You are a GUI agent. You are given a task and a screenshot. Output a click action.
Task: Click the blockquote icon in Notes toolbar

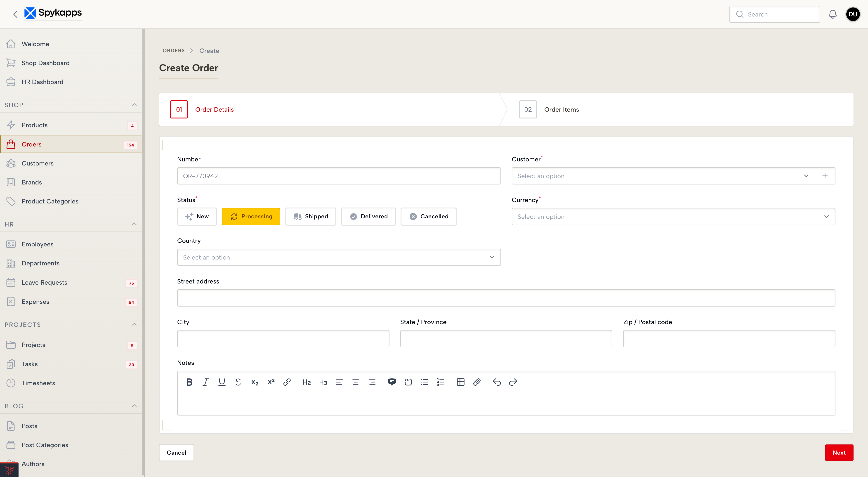pyautogui.click(x=392, y=382)
